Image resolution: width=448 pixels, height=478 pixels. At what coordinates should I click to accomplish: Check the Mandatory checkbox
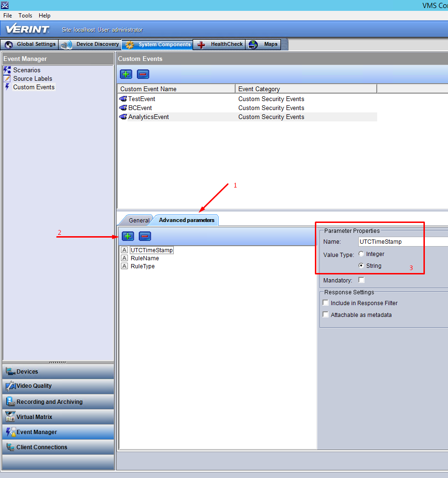[x=362, y=280]
